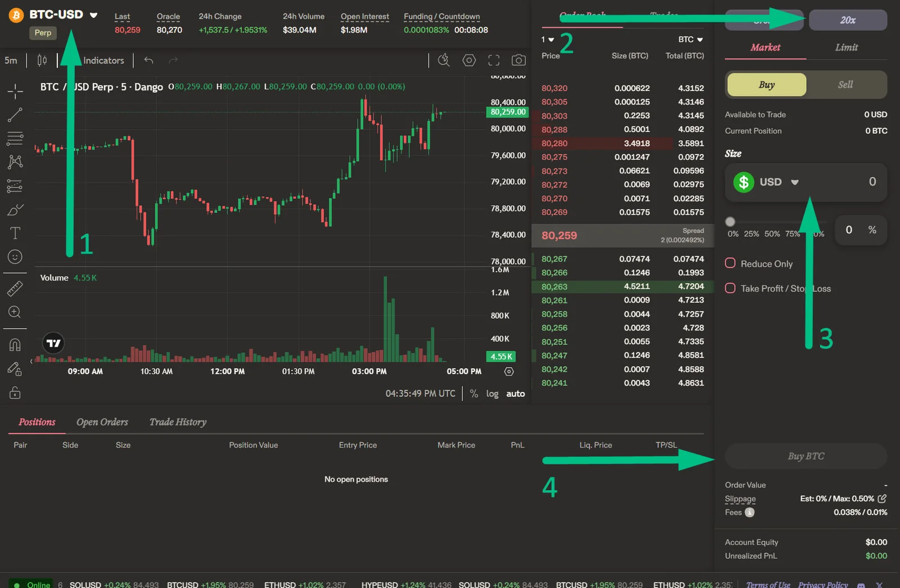Click the Fees info icon

point(749,512)
